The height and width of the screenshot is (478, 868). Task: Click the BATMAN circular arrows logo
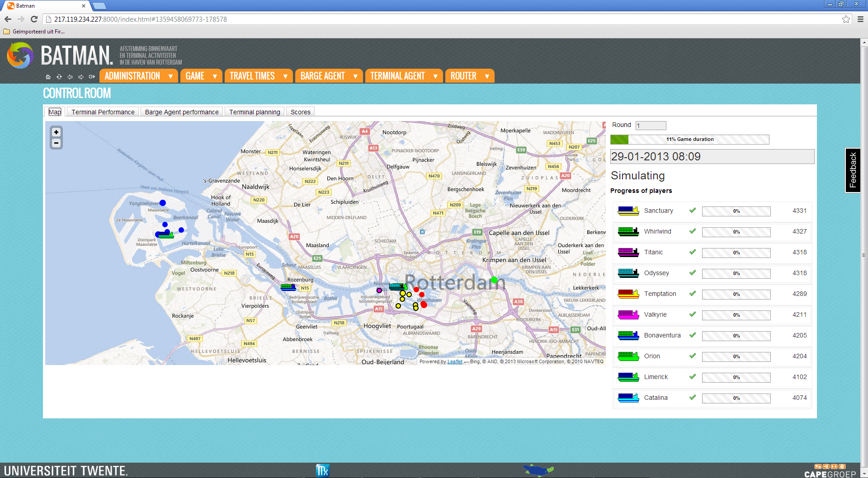pyautogui.click(x=20, y=55)
